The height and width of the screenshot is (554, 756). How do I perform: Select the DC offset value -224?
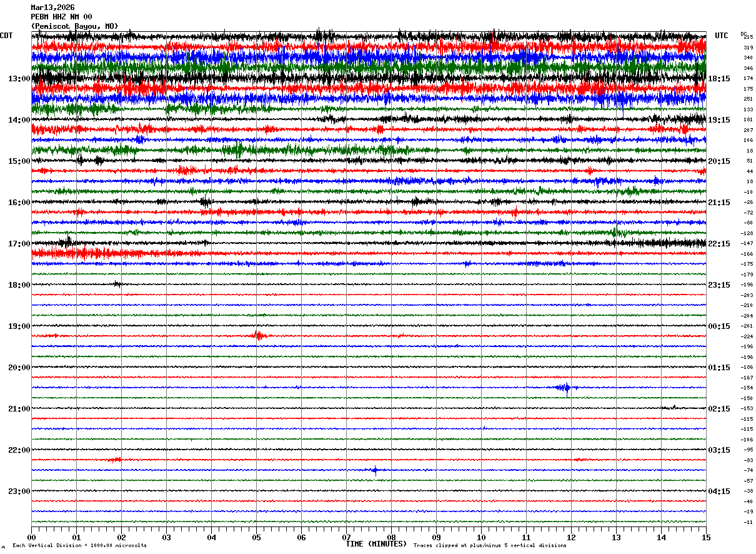click(x=747, y=336)
